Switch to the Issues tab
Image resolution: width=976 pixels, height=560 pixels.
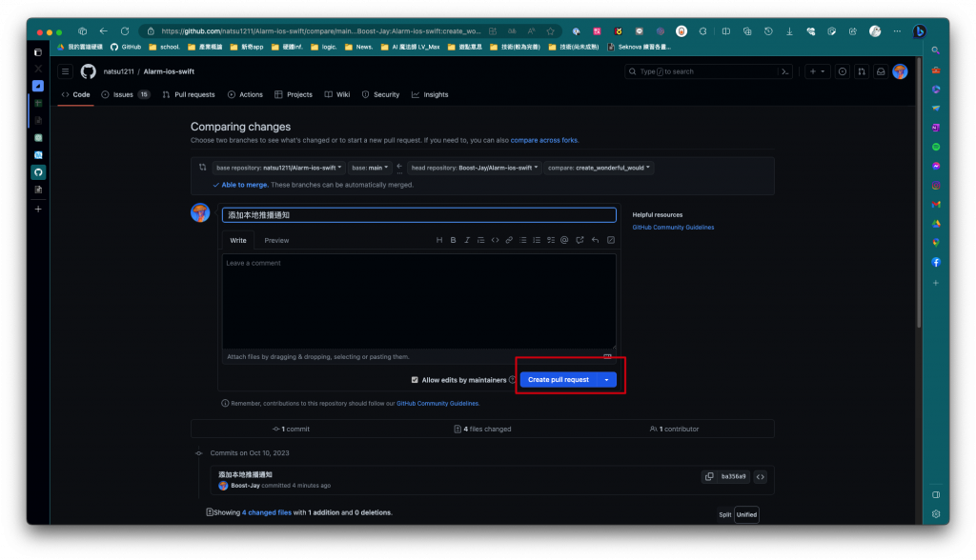coord(125,94)
